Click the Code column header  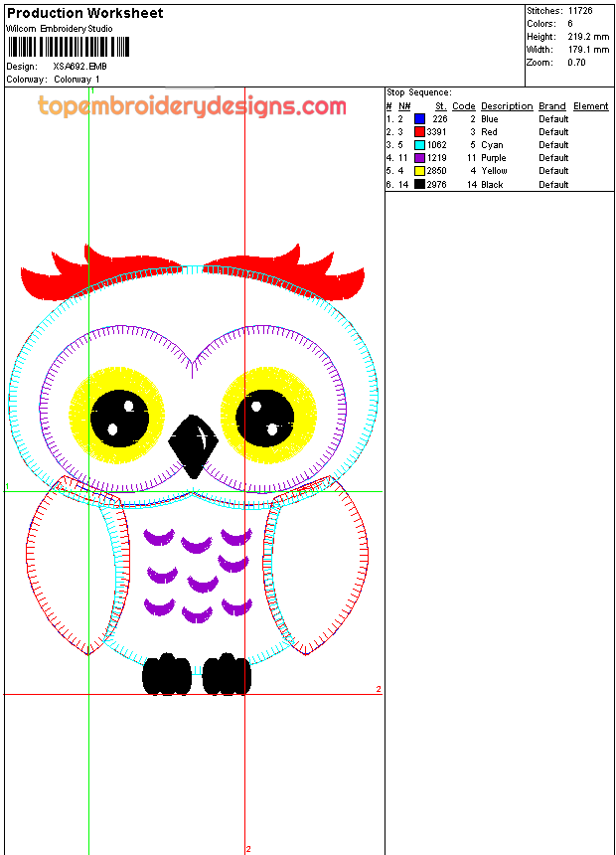[x=463, y=106]
